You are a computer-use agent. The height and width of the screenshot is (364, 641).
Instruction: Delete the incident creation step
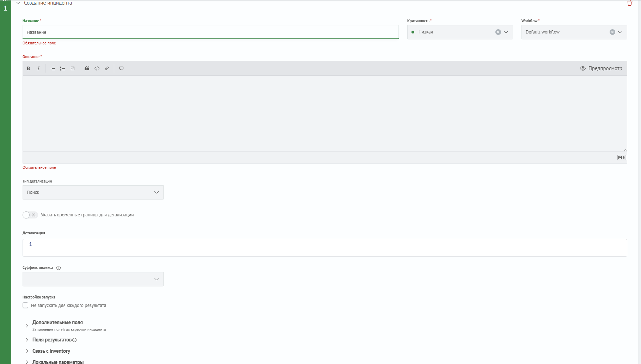point(630,3)
